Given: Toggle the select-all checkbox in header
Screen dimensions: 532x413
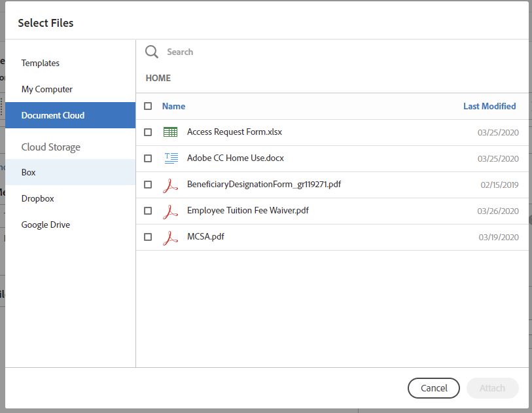Looking at the screenshot, I should pos(148,106).
